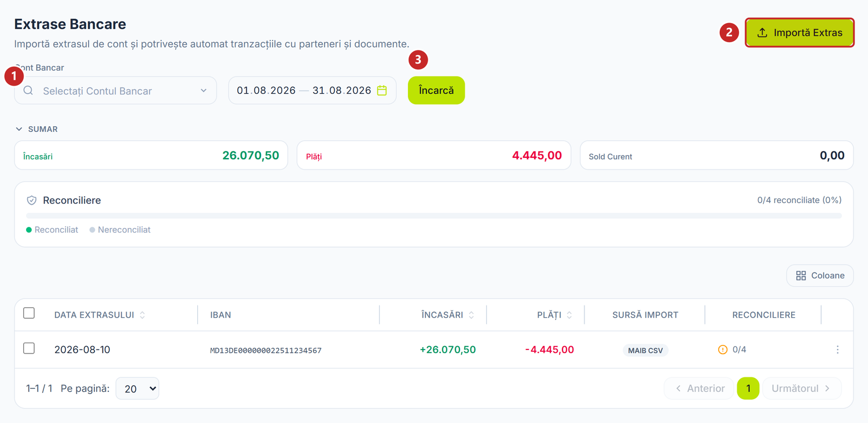Click the Plăți summary card
Screen dimensions: 868x423
click(x=434, y=155)
